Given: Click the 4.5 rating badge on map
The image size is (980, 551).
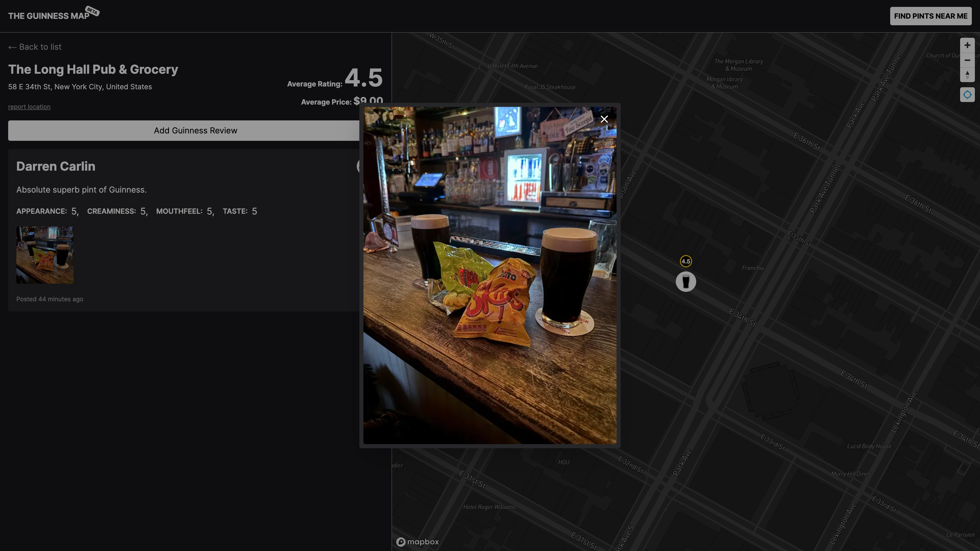Looking at the screenshot, I should tap(685, 261).
